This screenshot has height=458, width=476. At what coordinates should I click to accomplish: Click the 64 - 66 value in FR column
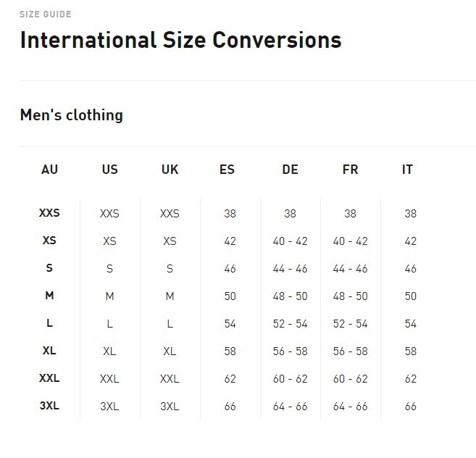350,407
